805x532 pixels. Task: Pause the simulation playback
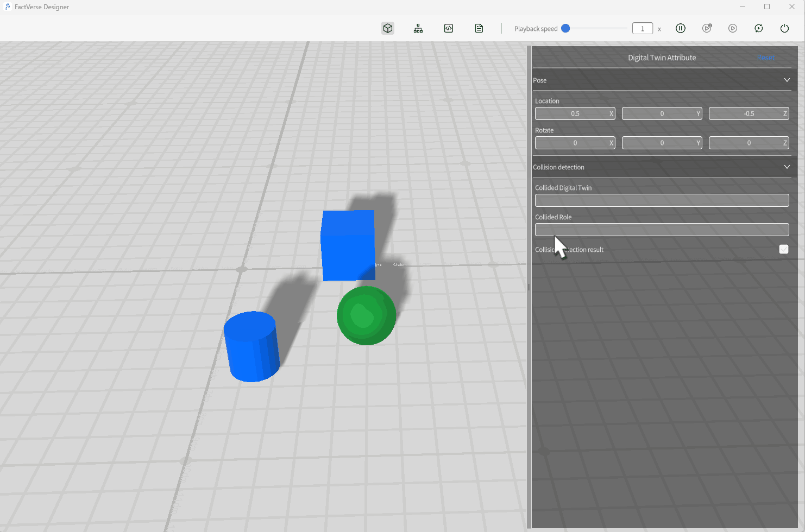[681, 28]
